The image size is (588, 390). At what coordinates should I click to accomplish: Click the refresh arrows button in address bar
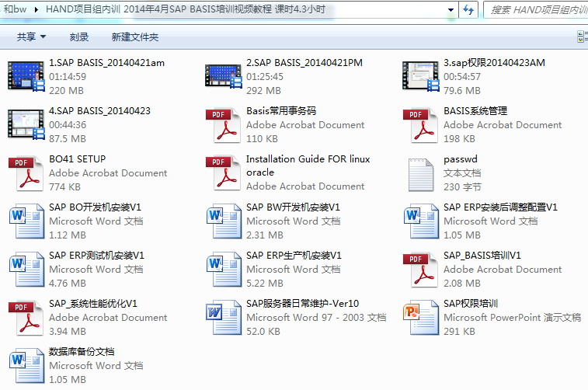pos(468,10)
